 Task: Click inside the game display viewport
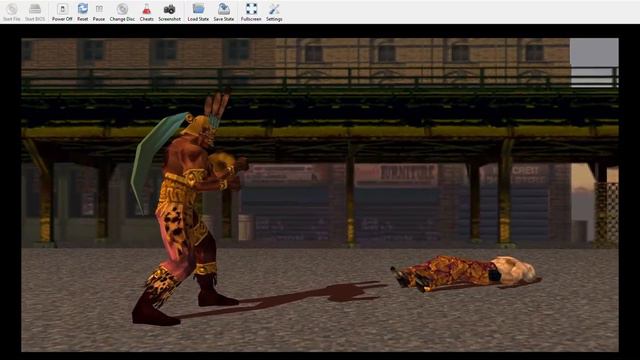pyautogui.click(x=320, y=195)
